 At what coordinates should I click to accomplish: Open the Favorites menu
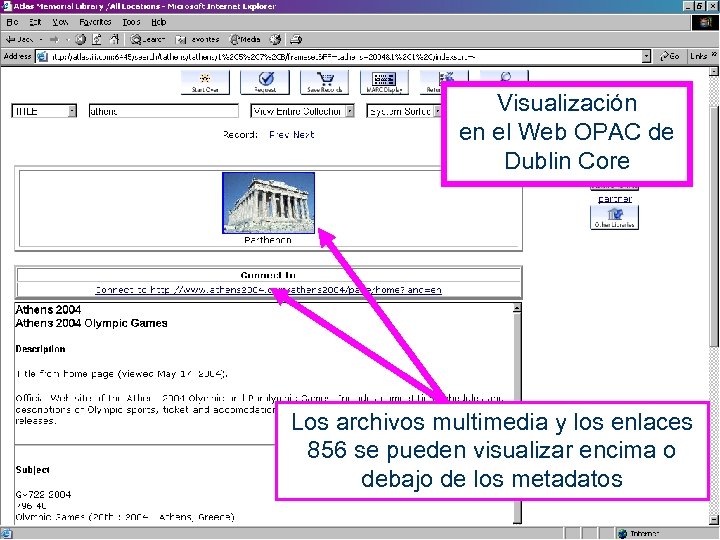point(95,22)
